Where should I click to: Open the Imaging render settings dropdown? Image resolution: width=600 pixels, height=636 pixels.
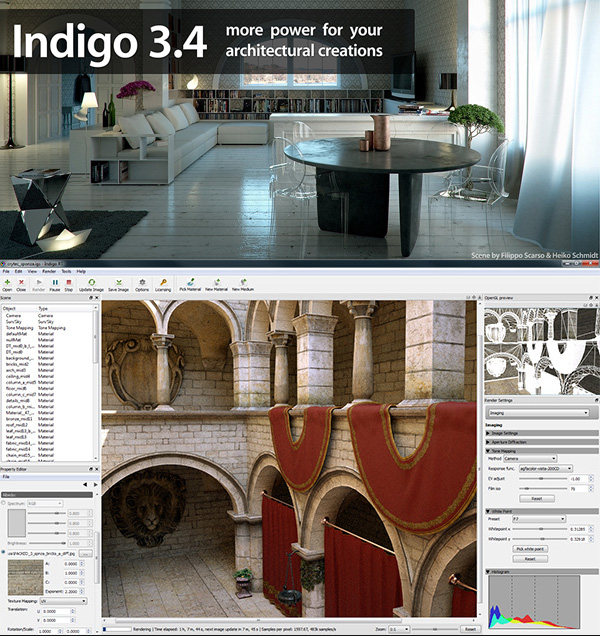tap(538, 413)
